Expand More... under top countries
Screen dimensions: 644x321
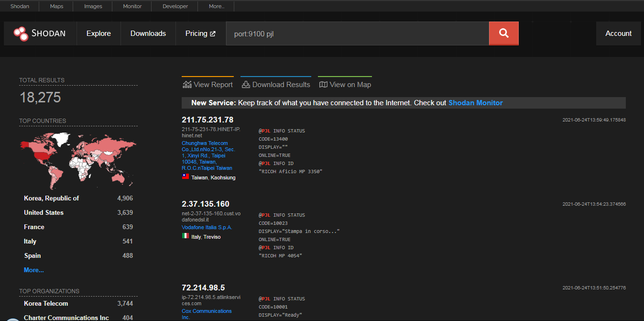point(34,270)
